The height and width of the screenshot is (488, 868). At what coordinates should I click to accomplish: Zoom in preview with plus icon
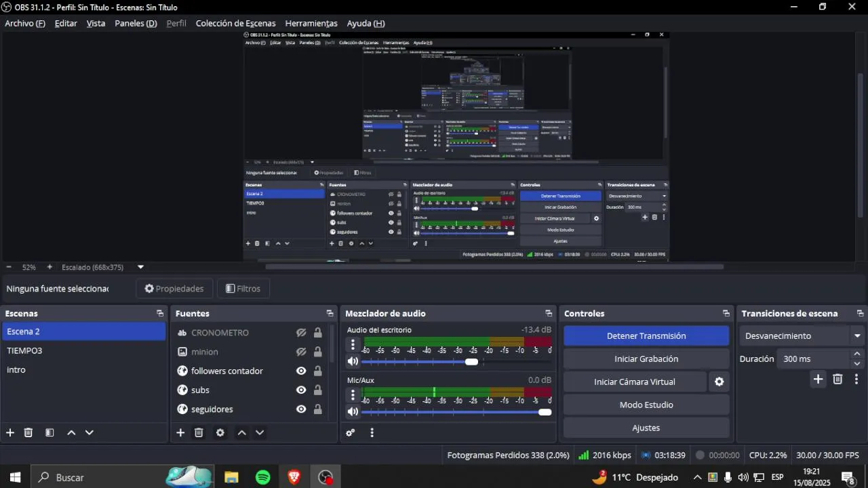50,267
